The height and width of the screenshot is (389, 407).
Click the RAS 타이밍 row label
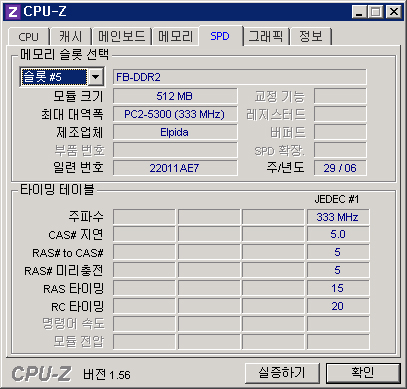[74, 288]
